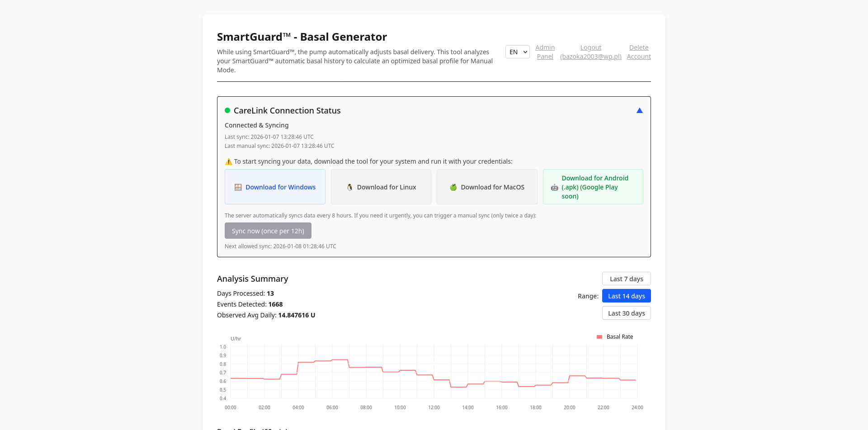Image resolution: width=868 pixels, height=430 pixels.
Task: Toggle the Basal Rate legend swatch
Action: (599, 337)
